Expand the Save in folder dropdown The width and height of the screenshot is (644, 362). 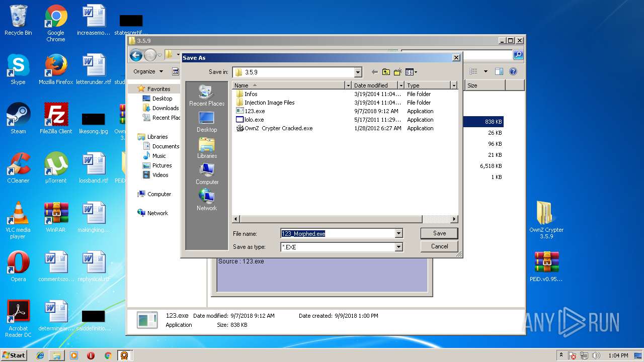(x=358, y=72)
